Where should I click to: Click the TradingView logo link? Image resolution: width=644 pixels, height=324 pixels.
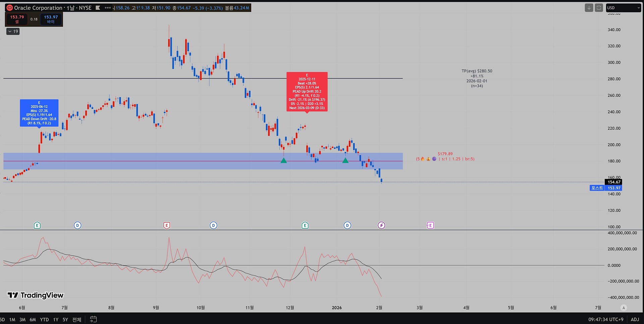point(36,295)
